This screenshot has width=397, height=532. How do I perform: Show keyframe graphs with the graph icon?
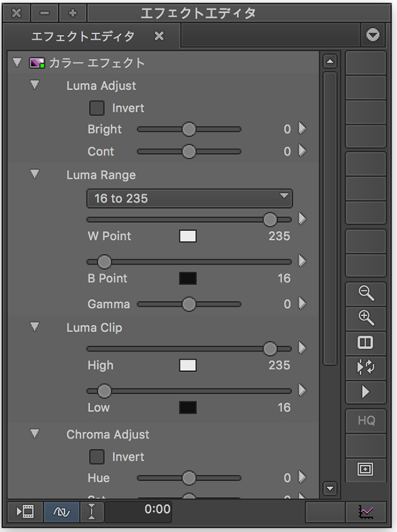coord(366,510)
